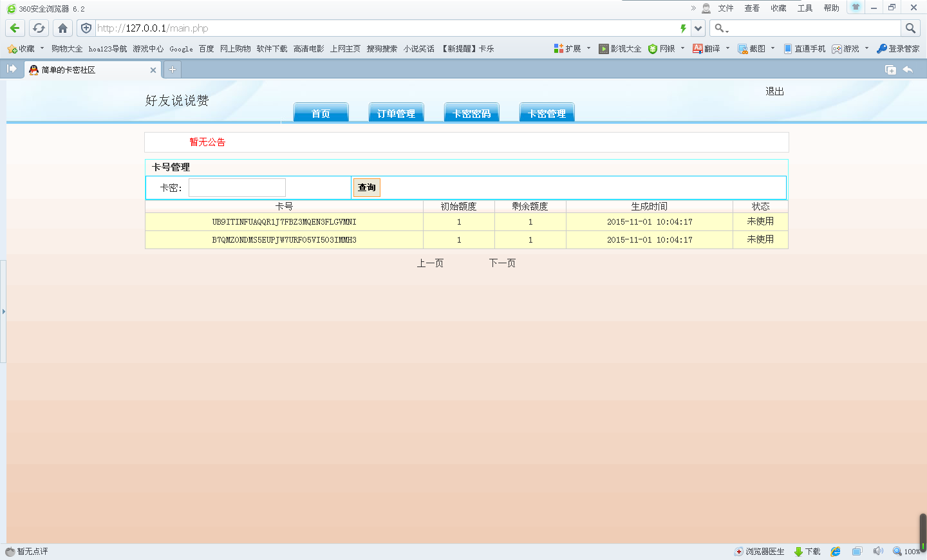The image size is (927, 560).
Task: Open the address bar history dropdown arrow
Action: [698, 28]
